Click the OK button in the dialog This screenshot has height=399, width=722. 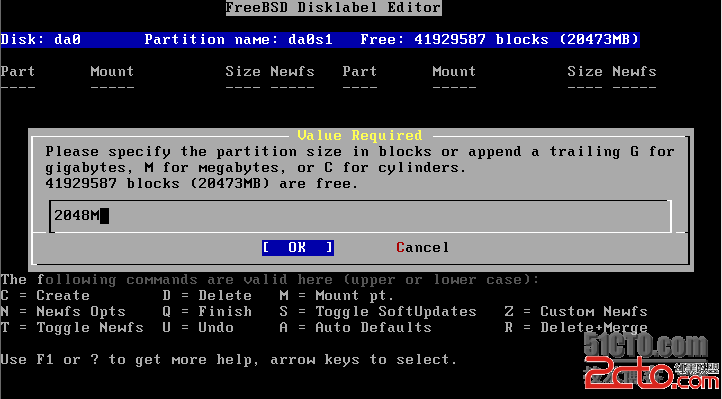[298, 248]
